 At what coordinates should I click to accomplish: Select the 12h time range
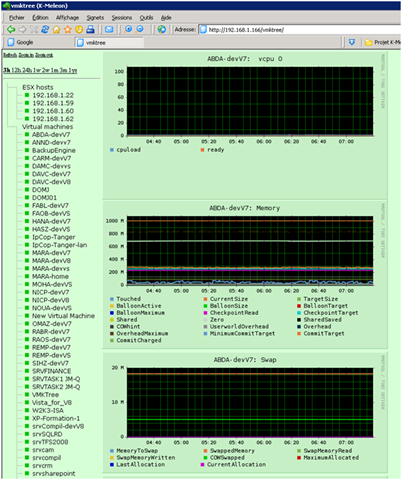click(x=16, y=70)
